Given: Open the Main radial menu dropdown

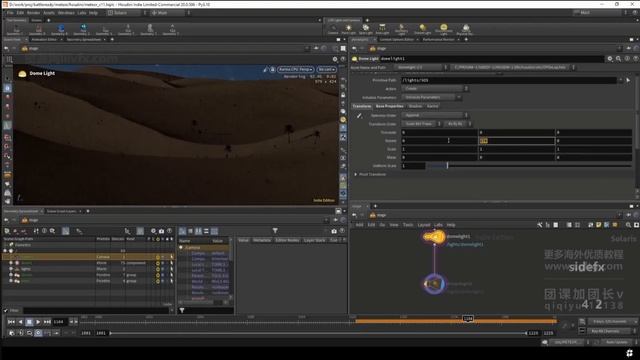Looking at the screenshot, I should 169,13.
